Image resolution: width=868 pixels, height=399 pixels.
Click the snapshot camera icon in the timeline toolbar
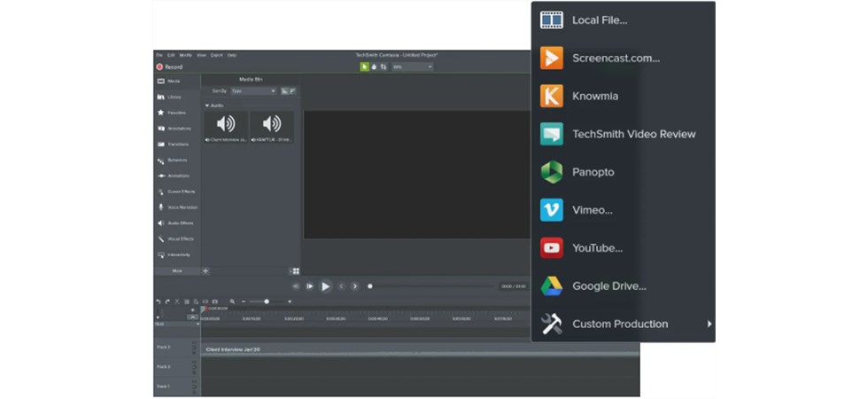214,301
